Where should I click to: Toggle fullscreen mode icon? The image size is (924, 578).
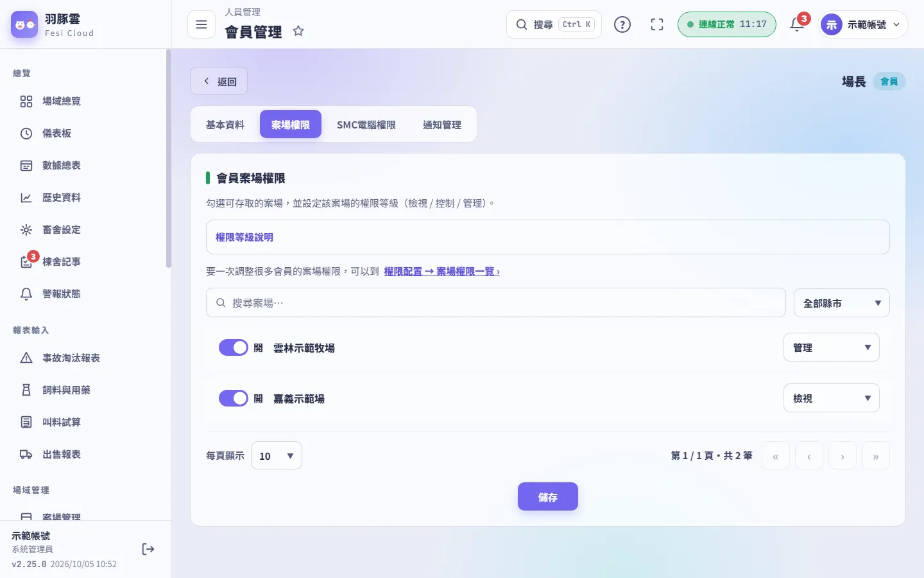[x=657, y=24]
